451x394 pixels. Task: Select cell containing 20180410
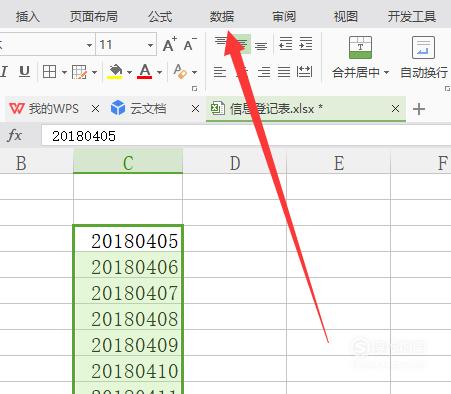[x=128, y=369]
